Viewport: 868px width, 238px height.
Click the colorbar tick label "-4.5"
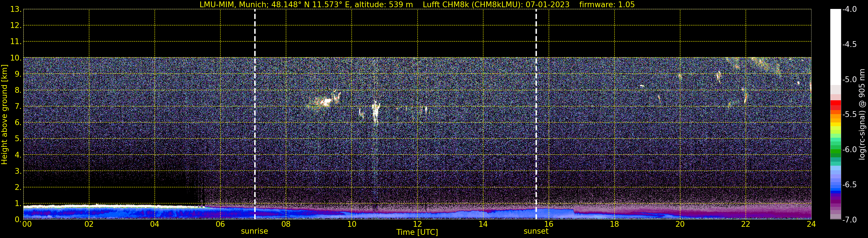850,44
